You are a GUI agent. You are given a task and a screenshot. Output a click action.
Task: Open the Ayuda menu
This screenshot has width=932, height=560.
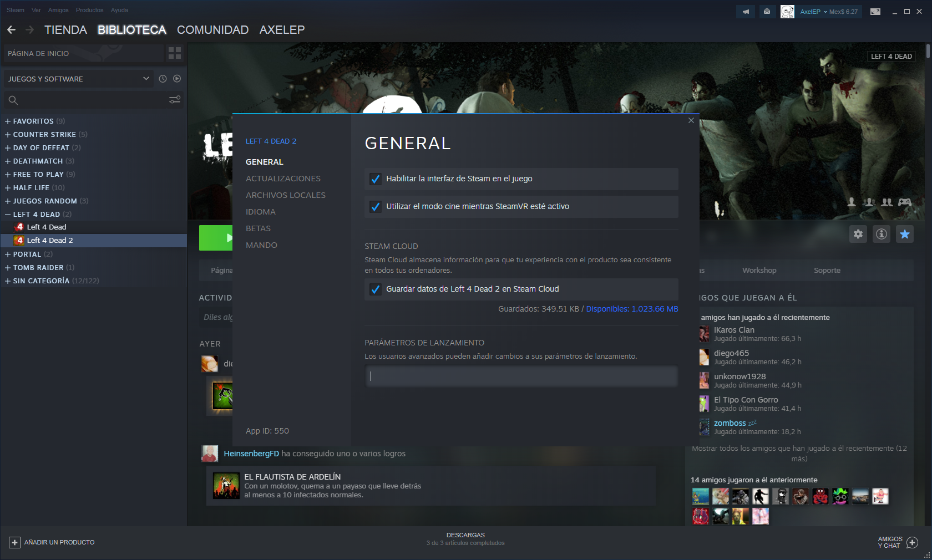[119, 10]
